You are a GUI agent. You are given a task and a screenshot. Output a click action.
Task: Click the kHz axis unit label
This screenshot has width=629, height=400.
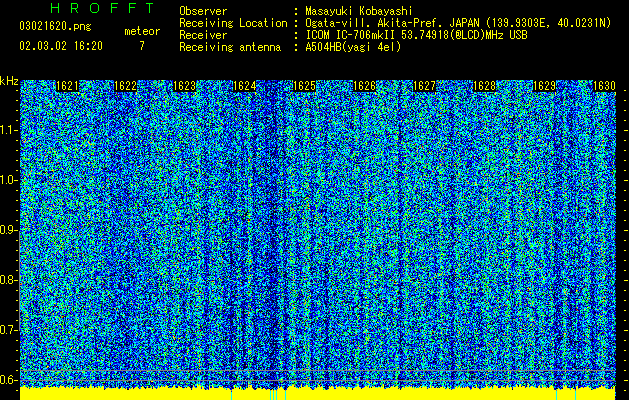coord(9,81)
